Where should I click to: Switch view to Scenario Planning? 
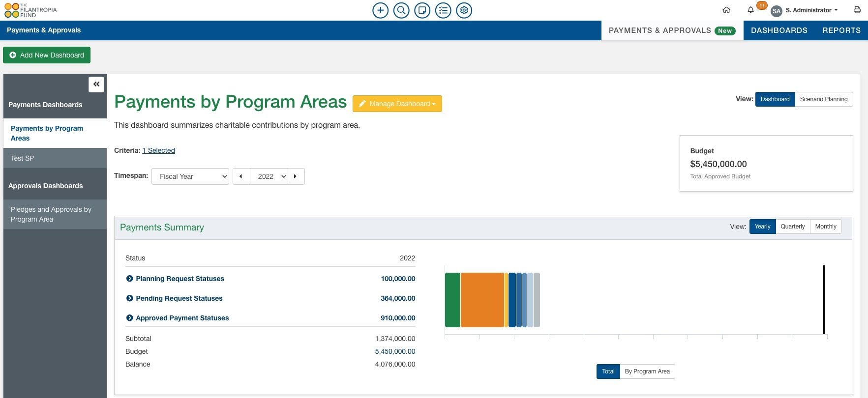pyautogui.click(x=823, y=99)
